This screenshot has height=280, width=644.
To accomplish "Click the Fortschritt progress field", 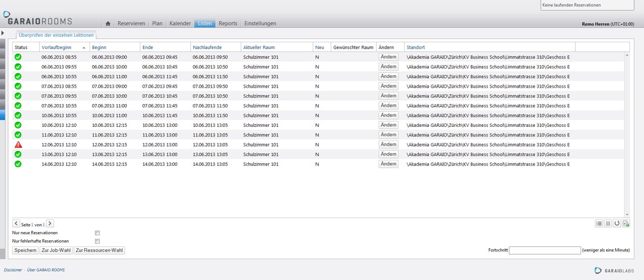I will 544,250.
